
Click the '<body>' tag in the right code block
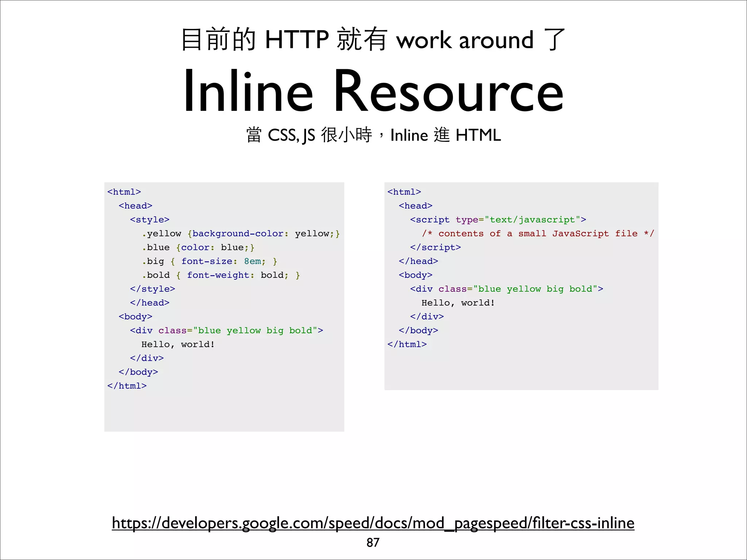point(415,275)
